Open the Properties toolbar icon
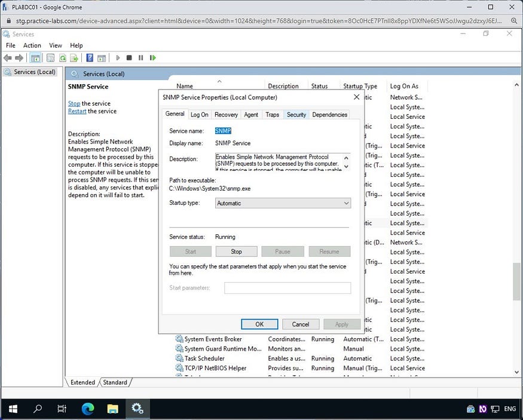 pos(50,58)
